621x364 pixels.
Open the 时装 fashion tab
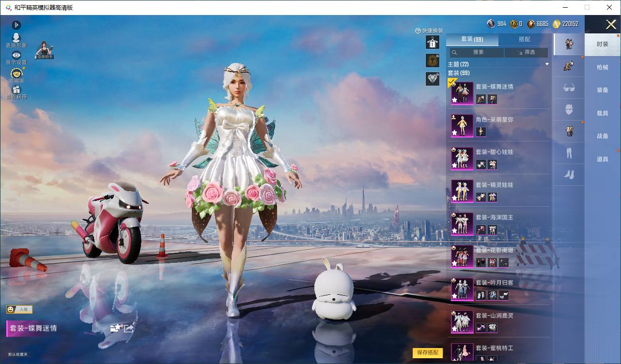(x=603, y=44)
